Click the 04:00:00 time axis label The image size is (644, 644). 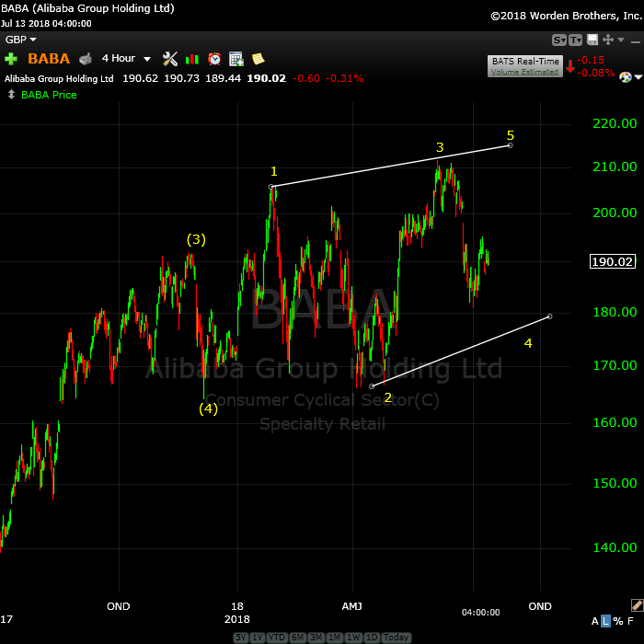click(480, 613)
